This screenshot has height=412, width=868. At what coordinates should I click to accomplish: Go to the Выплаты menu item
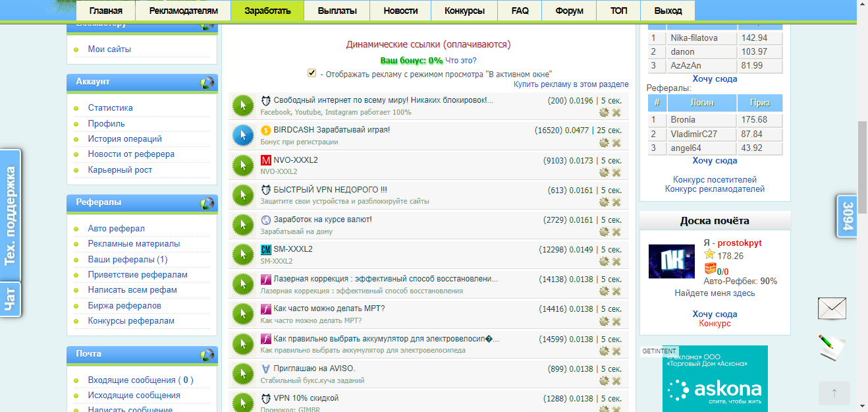pyautogui.click(x=337, y=11)
